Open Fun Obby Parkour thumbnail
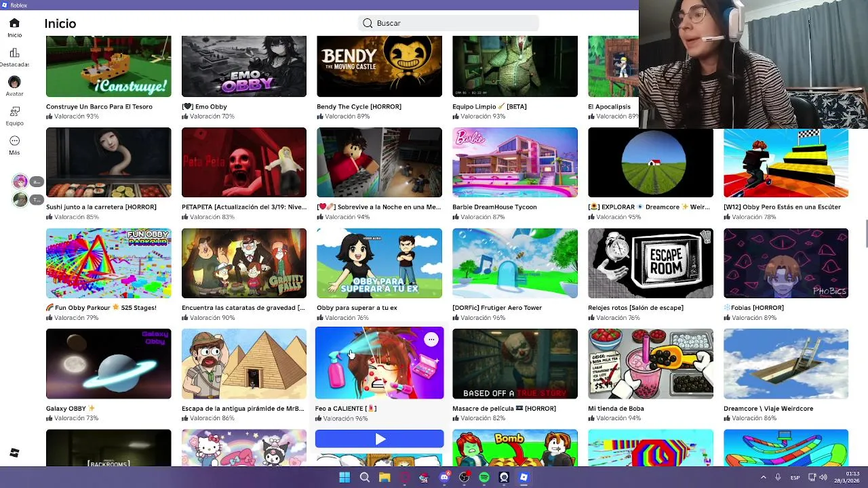This screenshot has height=488, width=868. [x=108, y=263]
